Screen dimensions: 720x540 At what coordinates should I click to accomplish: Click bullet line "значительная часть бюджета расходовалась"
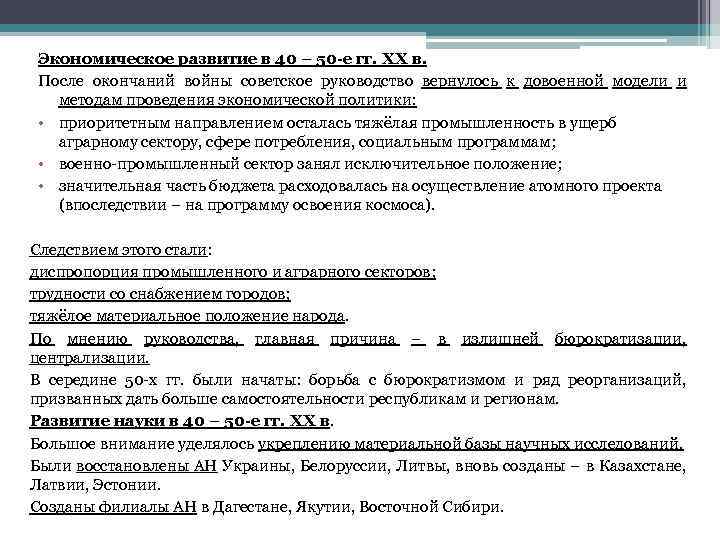[x=360, y=186]
